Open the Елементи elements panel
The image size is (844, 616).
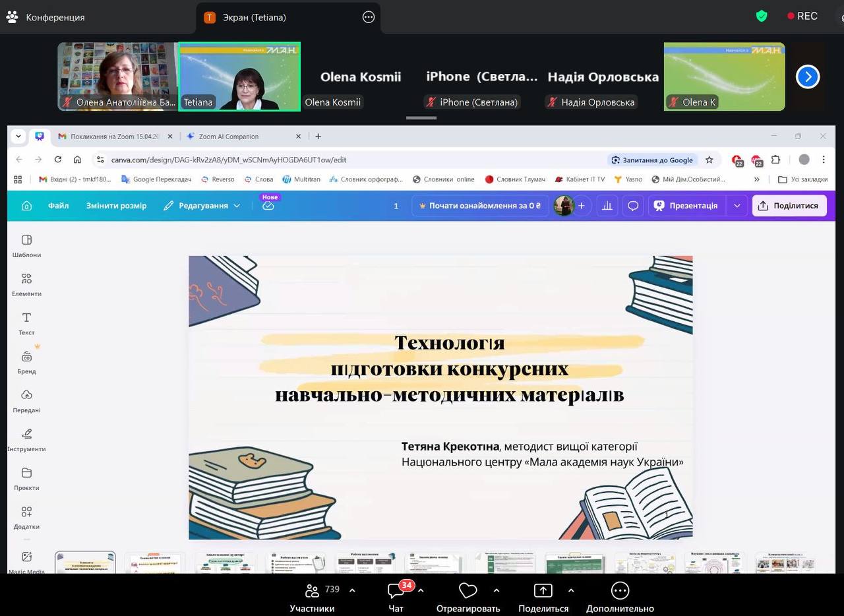click(26, 284)
